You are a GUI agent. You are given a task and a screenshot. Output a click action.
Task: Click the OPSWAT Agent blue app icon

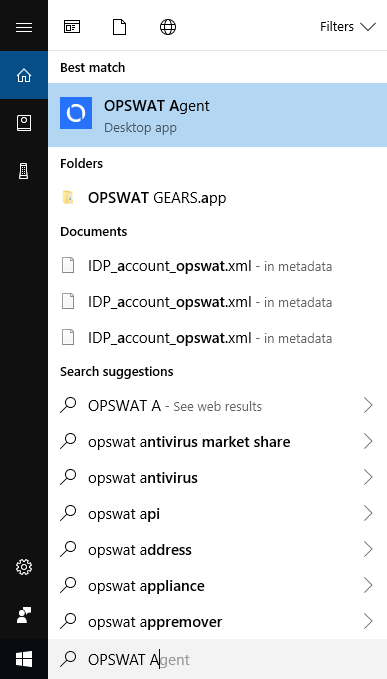point(76,113)
